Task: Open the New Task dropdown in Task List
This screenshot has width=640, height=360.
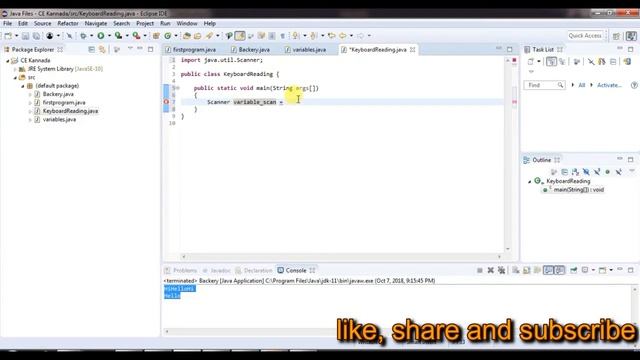Action: tap(539, 62)
